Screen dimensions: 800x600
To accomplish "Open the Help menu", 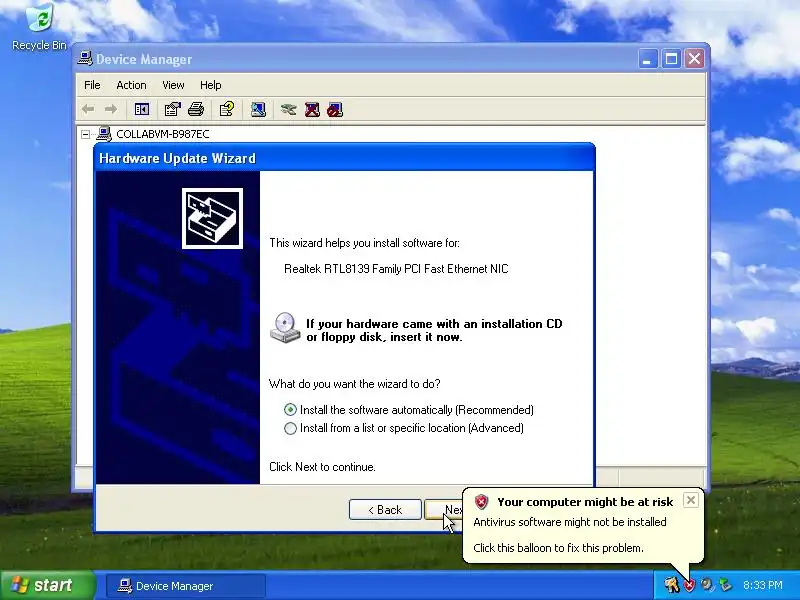I will pos(210,85).
